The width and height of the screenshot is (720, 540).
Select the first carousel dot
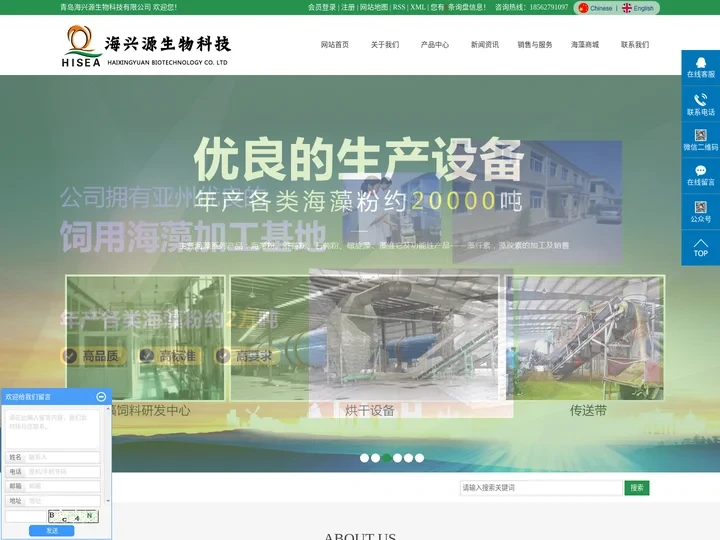364,458
